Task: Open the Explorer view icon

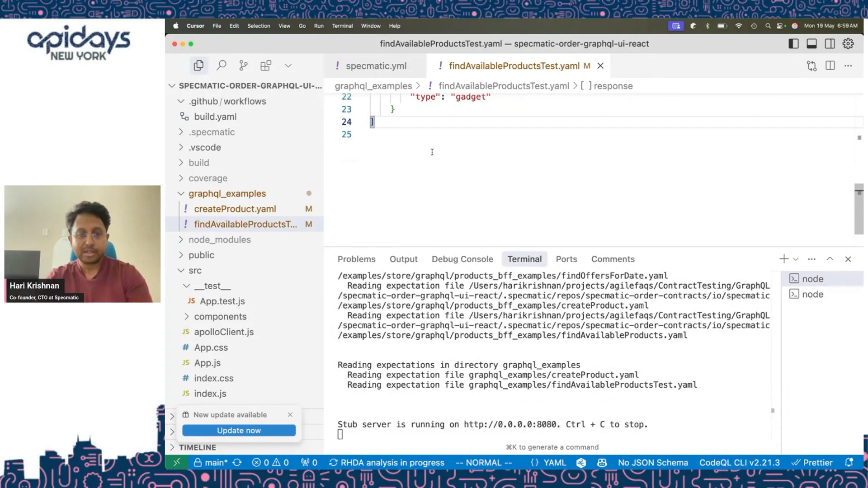Action: pyautogui.click(x=198, y=66)
